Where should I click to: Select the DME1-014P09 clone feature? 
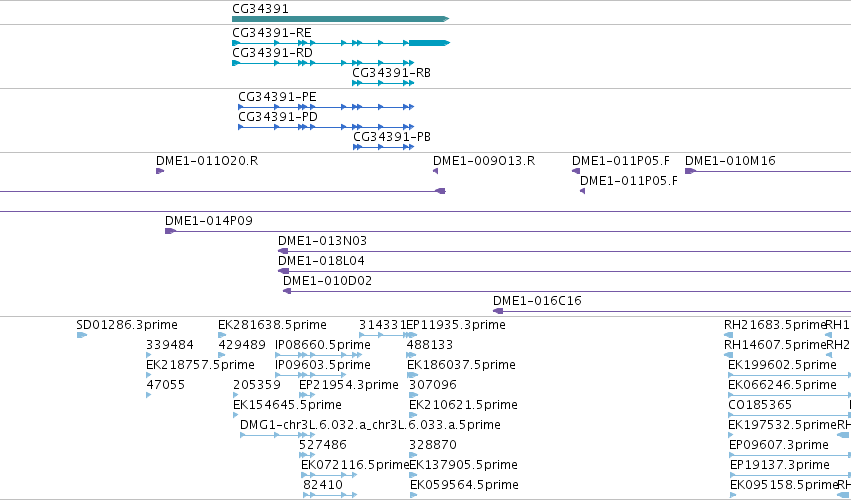(508, 231)
